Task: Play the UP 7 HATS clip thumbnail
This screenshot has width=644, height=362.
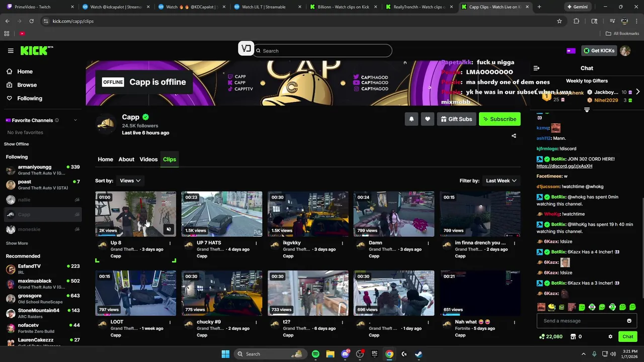Action: pos(222,214)
